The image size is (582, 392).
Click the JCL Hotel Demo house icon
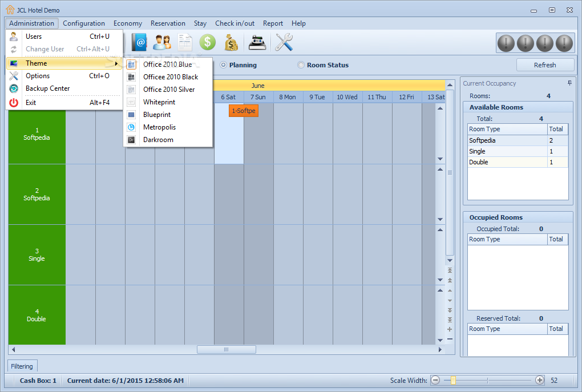coord(10,10)
